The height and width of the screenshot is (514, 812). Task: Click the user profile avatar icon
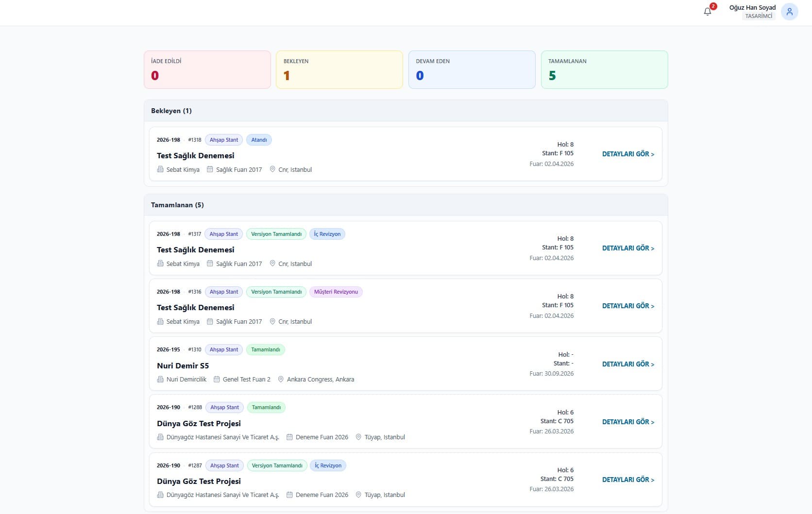pos(789,12)
